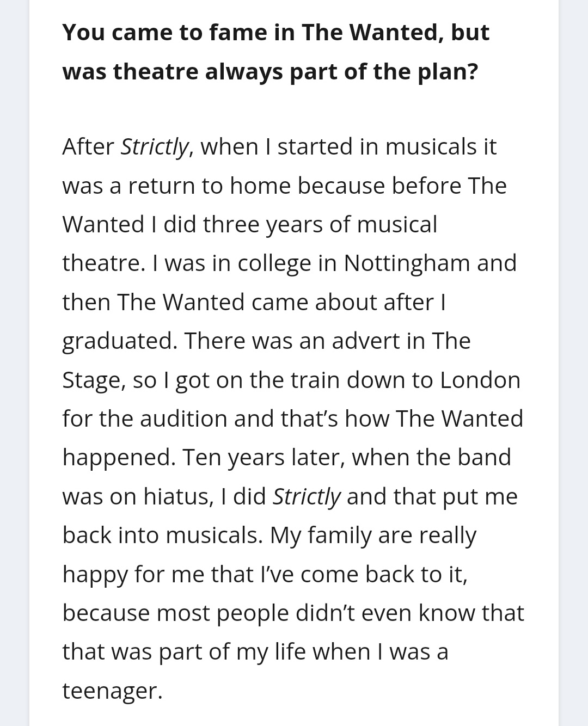588x726 pixels.
Task: Tap the italic Strictly after the word 'After'
Action: 155,147
